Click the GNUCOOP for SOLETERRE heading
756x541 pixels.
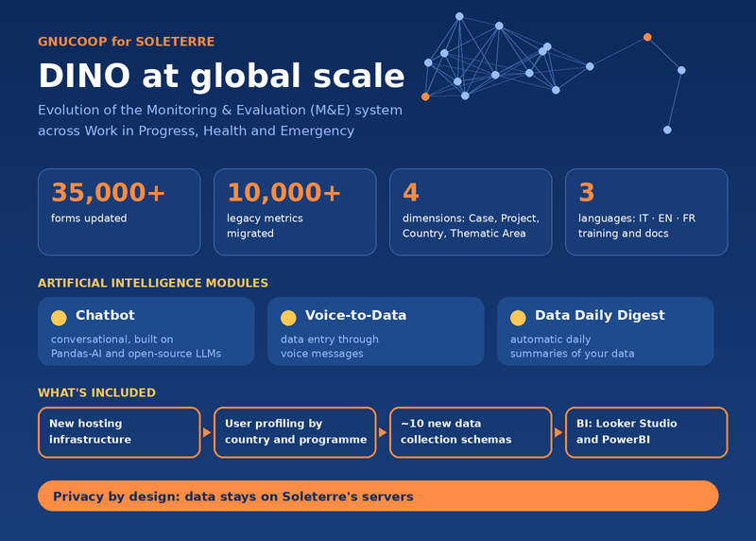(127, 42)
